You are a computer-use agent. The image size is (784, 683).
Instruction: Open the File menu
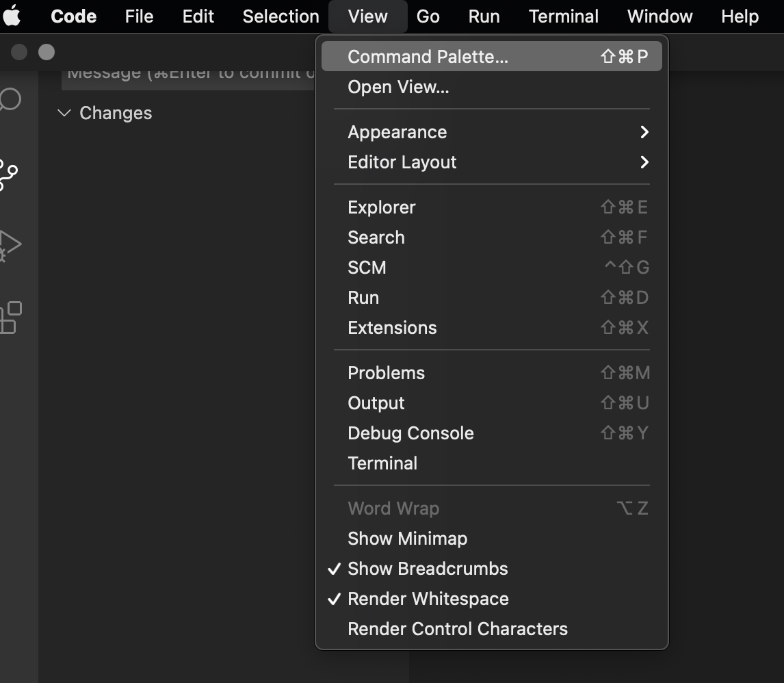139,16
